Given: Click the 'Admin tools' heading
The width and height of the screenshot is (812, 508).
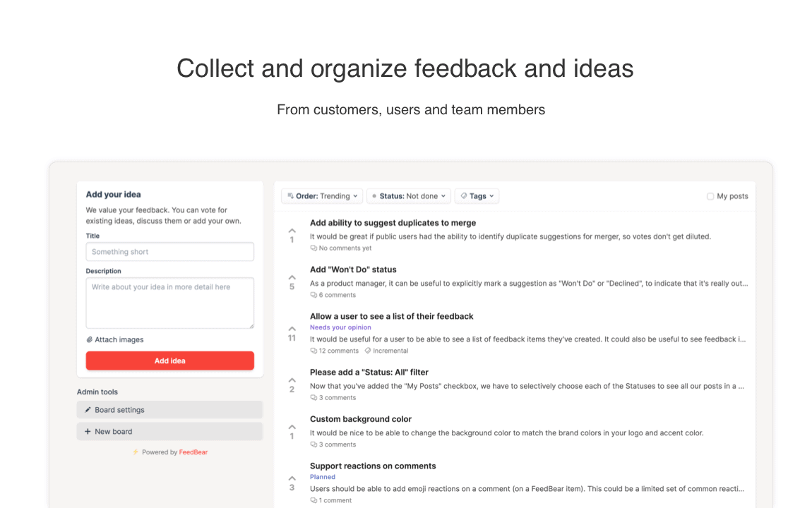Looking at the screenshot, I should (97, 392).
